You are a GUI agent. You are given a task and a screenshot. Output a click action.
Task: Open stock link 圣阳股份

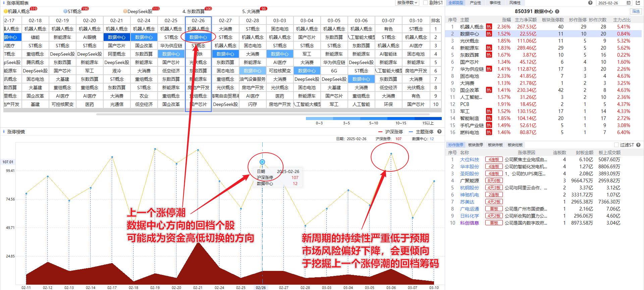tap(469, 174)
